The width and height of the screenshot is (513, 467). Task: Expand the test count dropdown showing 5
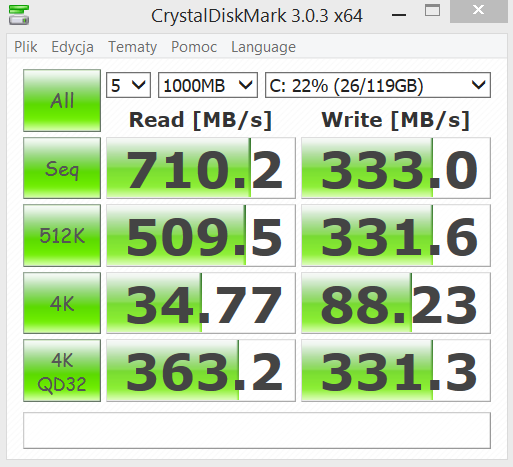[x=128, y=85]
